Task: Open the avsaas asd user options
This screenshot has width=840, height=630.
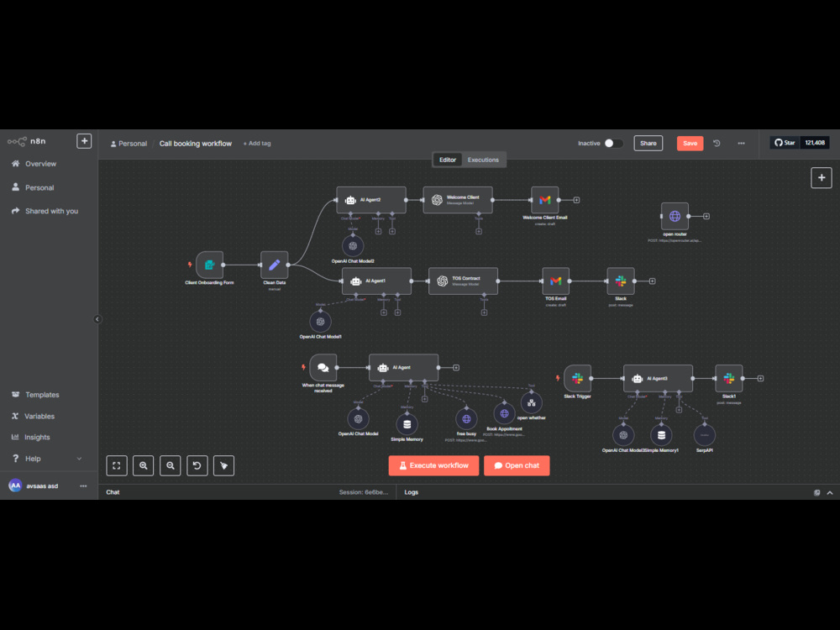Action: point(83,486)
